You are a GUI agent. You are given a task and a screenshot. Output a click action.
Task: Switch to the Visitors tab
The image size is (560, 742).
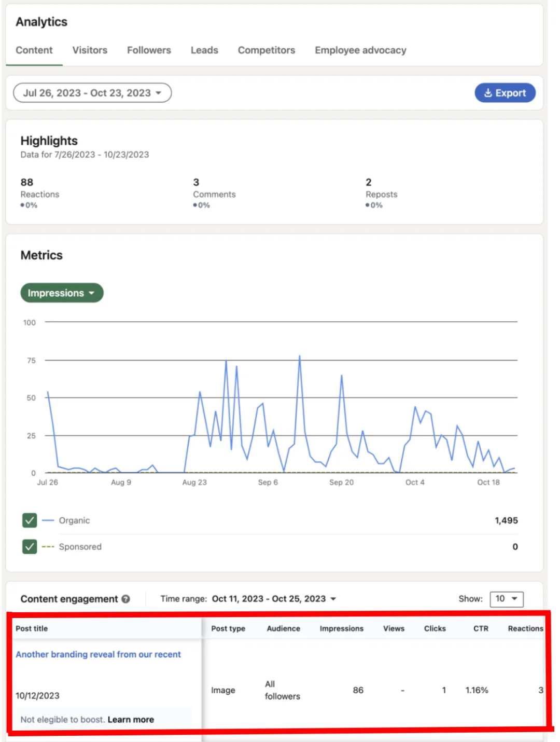pyautogui.click(x=90, y=50)
